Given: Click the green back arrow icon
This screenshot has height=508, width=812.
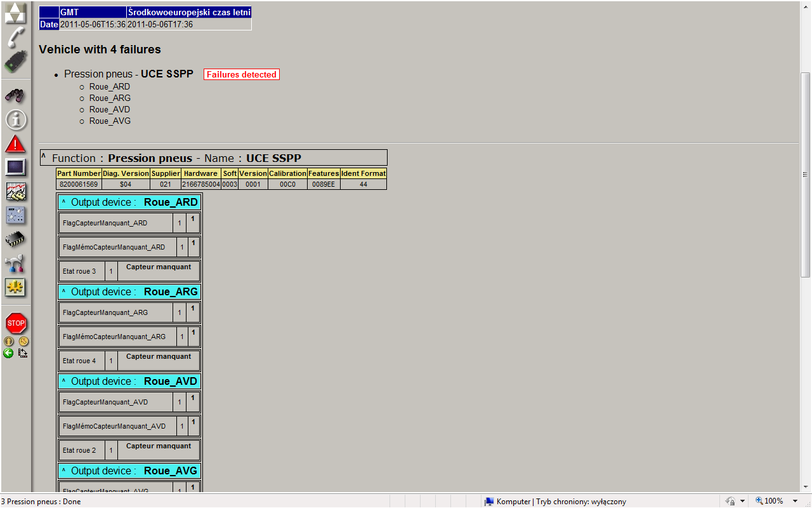Looking at the screenshot, I should [x=8, y=353].
